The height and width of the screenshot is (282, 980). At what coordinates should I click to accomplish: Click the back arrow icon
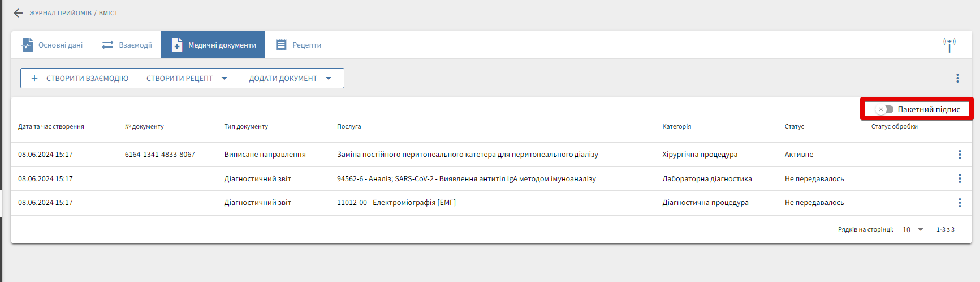[18, 13]
